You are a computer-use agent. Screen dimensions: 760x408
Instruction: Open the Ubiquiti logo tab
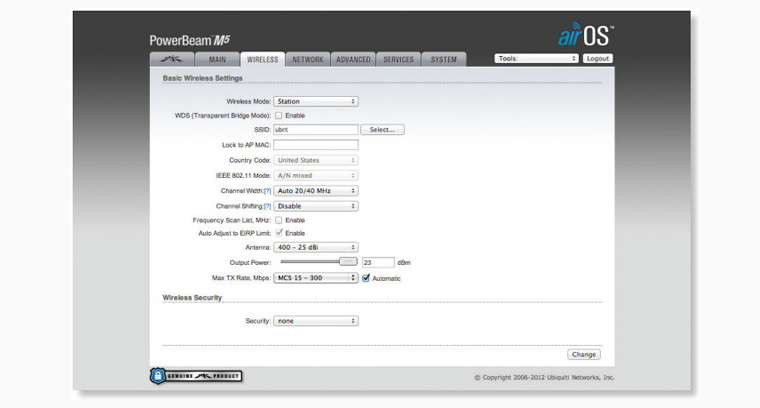(x=172, y=59)
